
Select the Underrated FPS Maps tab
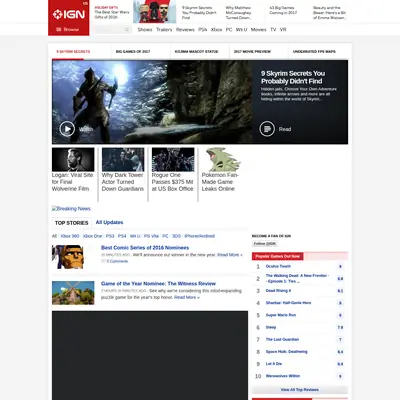(314, 52)
